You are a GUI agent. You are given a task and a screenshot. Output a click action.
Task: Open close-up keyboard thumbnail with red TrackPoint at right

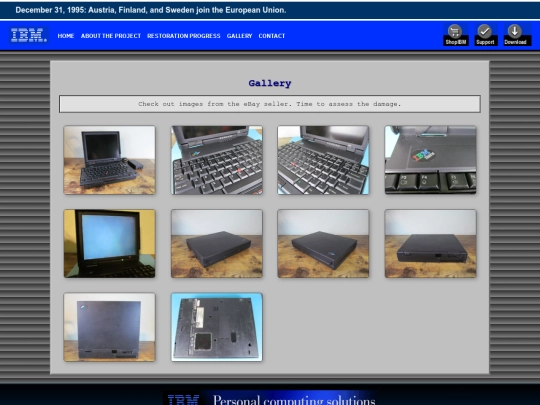pos(217,160)
